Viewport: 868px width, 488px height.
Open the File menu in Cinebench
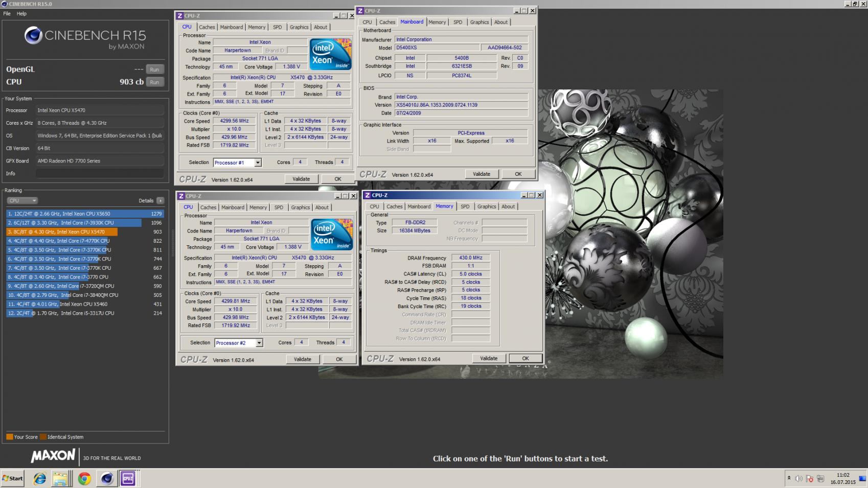tap(7, 14)
